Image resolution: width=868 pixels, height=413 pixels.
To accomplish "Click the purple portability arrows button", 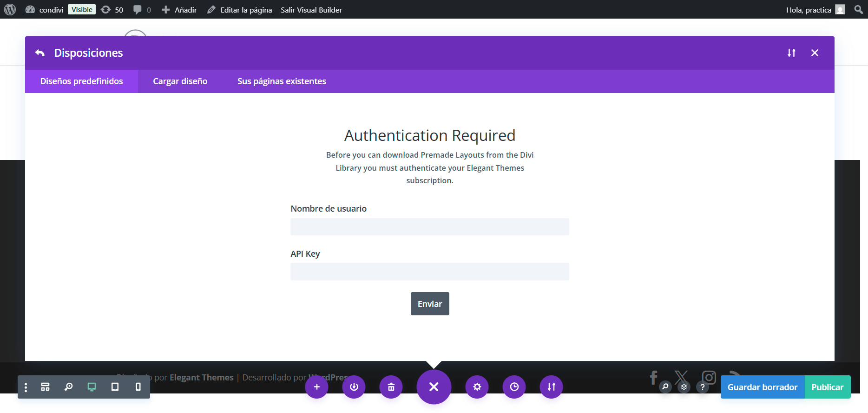I will pos(552,387).
